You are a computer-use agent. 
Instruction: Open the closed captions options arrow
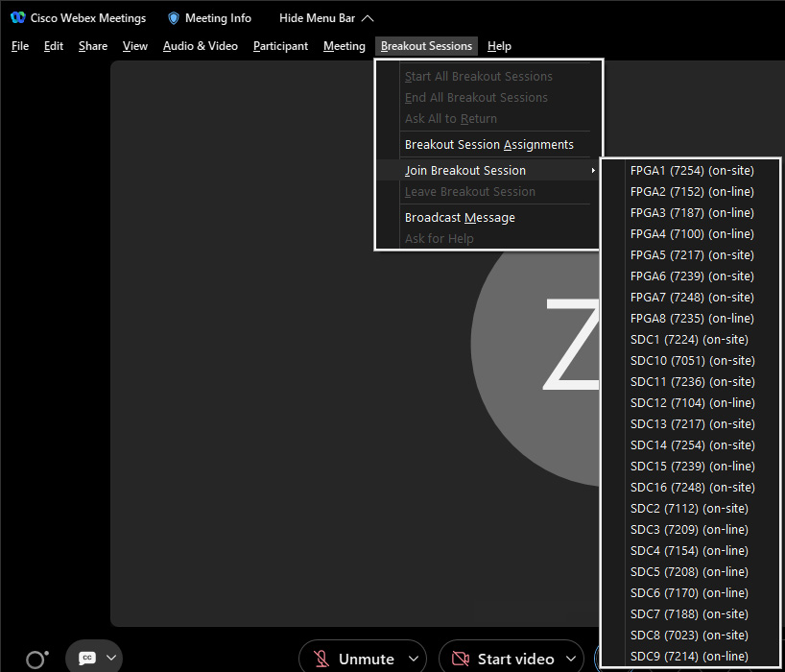pyautogui.click(x=111, y=658)
